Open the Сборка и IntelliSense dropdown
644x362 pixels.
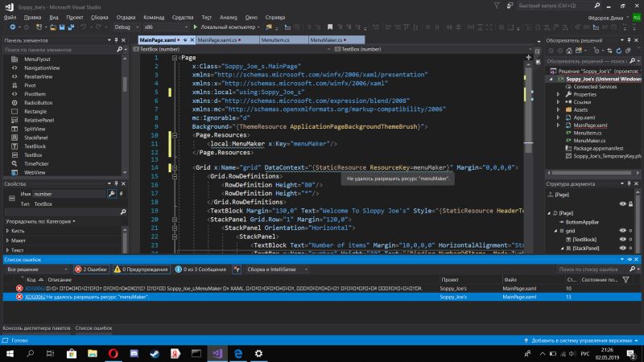[x=277, y=269]
